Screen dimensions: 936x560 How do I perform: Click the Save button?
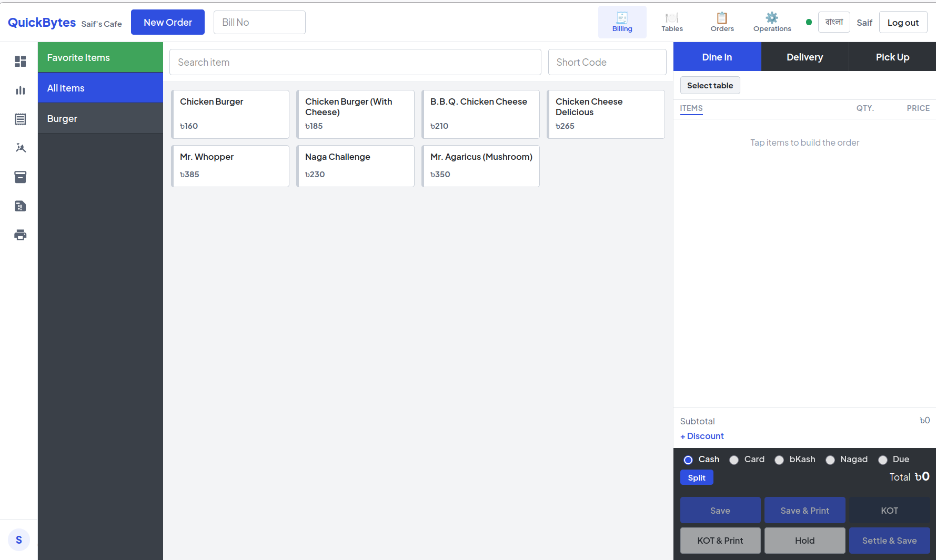(720, 511)
